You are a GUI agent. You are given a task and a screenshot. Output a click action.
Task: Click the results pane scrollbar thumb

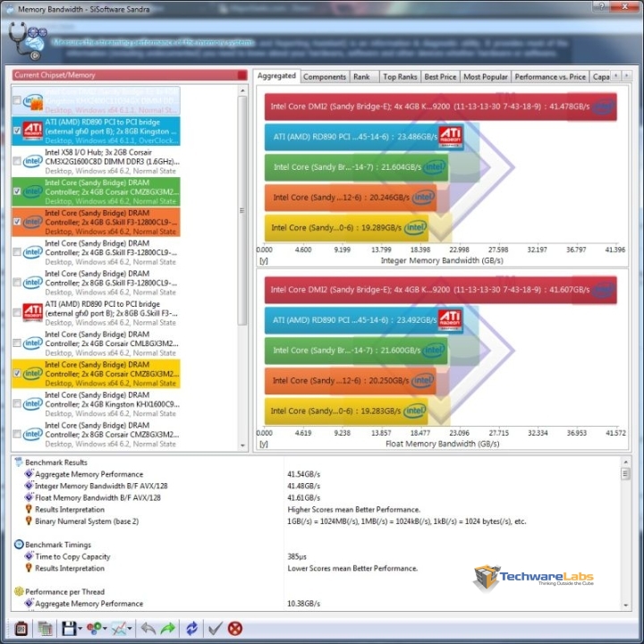[x=625, y=473]
